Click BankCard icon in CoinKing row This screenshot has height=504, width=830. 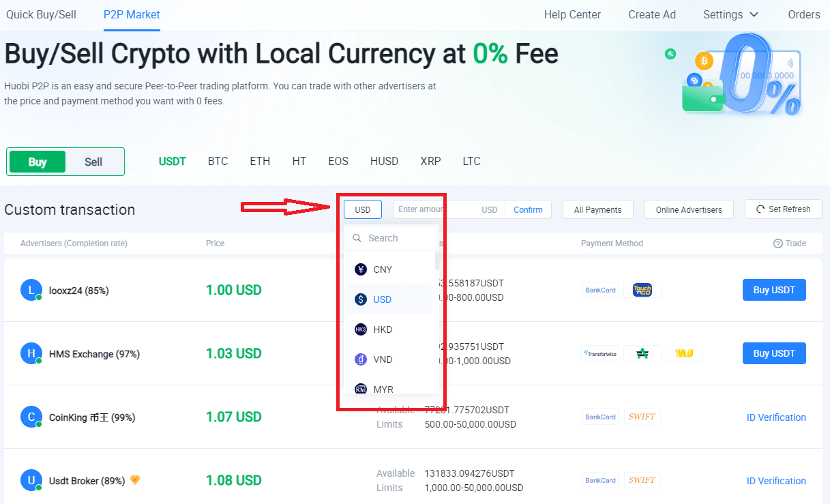pos(600,417)
